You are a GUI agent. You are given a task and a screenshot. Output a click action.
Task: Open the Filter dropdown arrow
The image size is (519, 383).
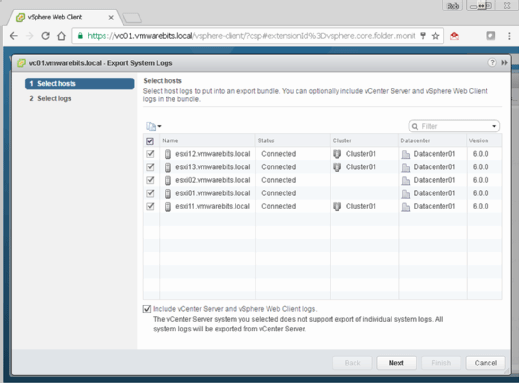[x=494, y=126]
